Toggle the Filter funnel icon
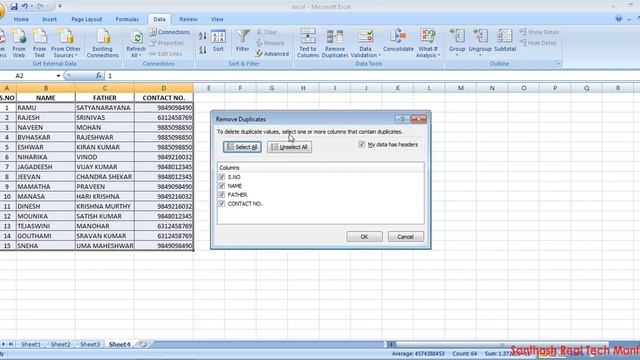Screen dimensions: 640x360 (242, 40)
